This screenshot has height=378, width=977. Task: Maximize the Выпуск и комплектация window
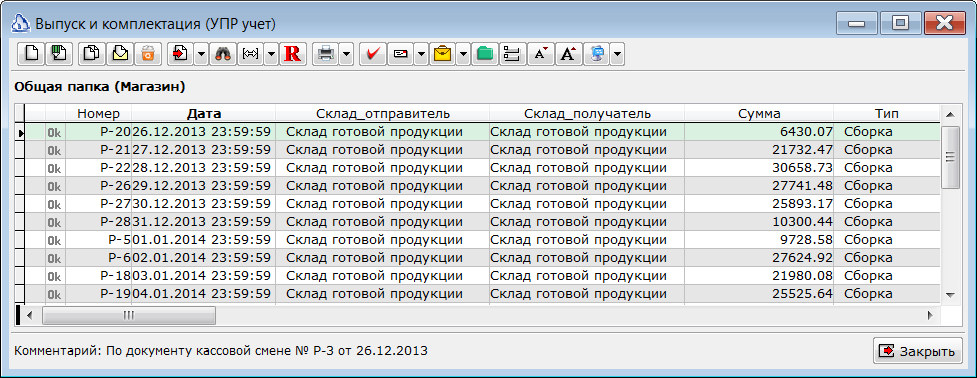pos(900,24)
